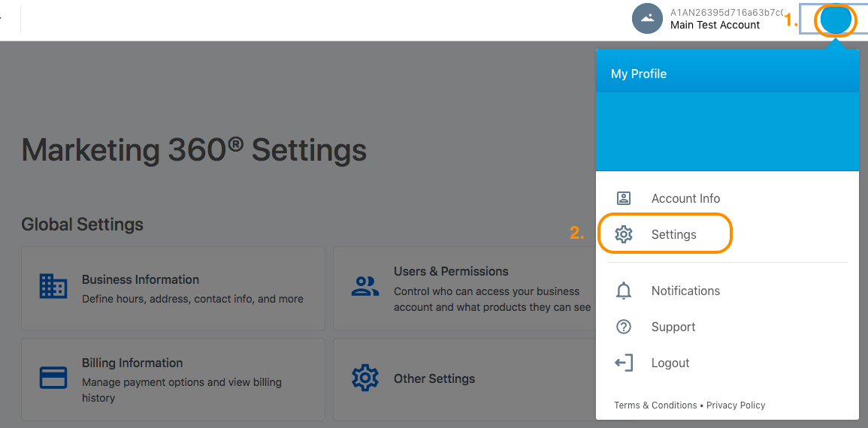Click the Main Test Account avatar image
The height and width of the screenshot is (428, 868).
click(647, 18)
